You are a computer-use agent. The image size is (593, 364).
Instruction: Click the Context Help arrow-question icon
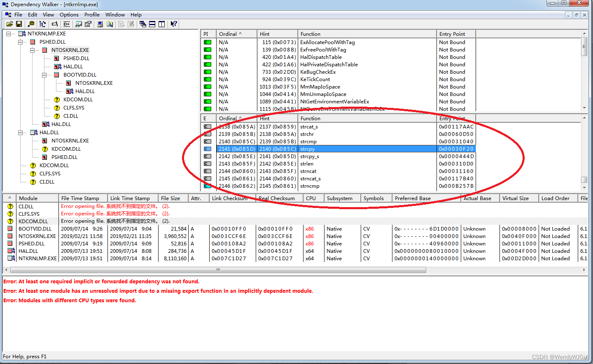174,24
